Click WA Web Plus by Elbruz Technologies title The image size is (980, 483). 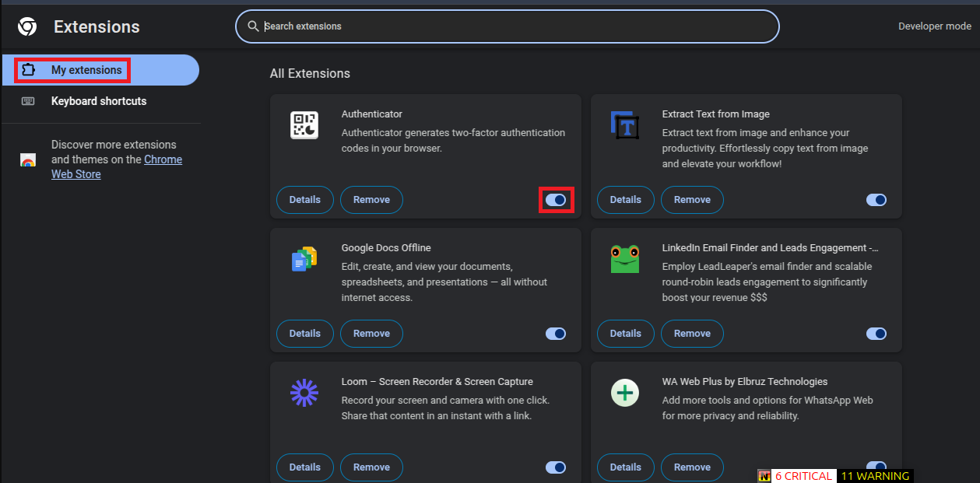[x=745, y=382]
